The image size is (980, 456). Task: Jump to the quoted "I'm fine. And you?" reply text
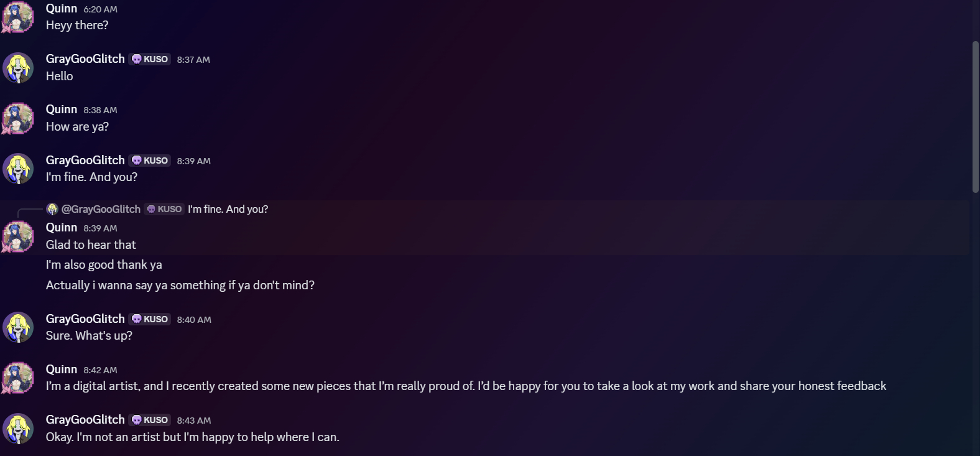pos(228,209)
